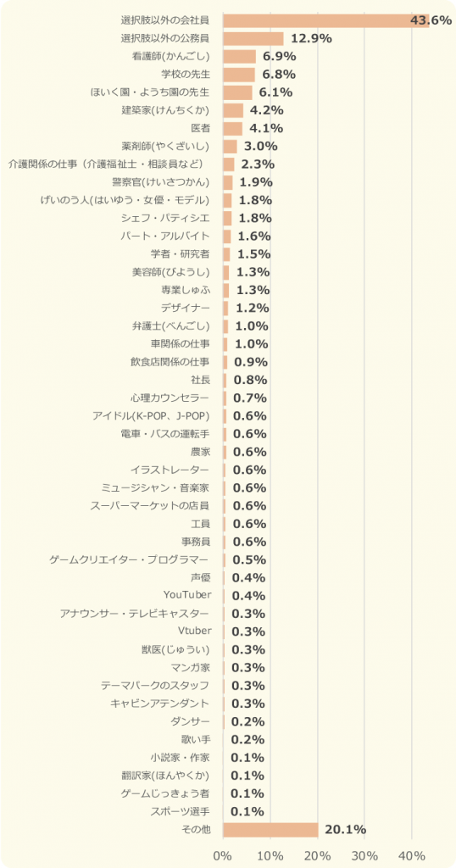
Task: Select the スポーツ選手 label
Action: 181,811
